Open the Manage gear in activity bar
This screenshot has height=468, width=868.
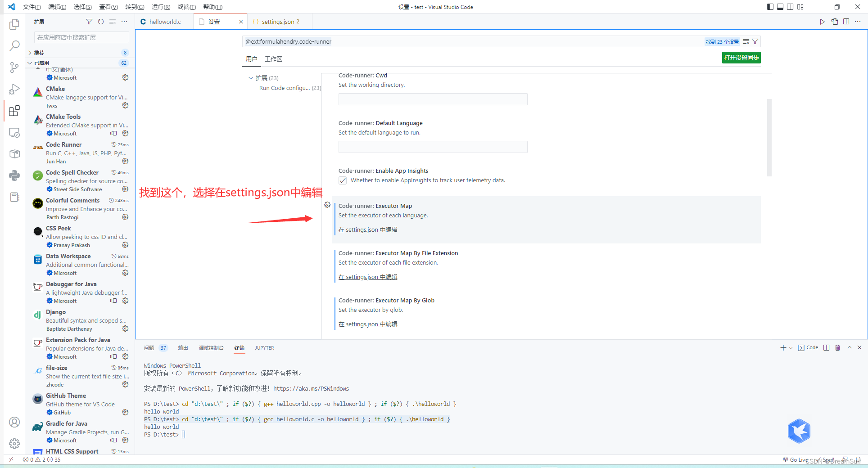coord(14,444)
